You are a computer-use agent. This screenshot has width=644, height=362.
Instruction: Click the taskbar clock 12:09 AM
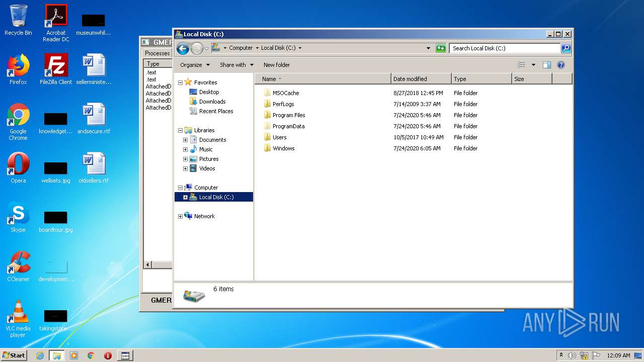click(x=618, y=355)
